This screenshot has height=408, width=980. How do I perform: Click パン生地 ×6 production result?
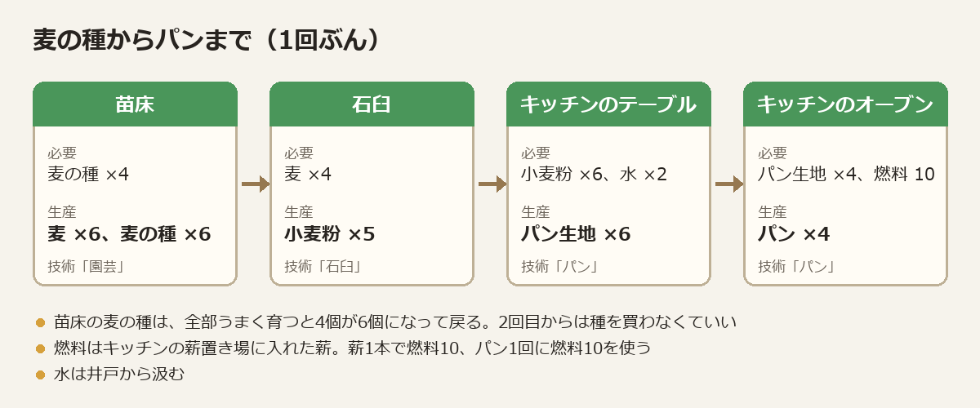576,234
